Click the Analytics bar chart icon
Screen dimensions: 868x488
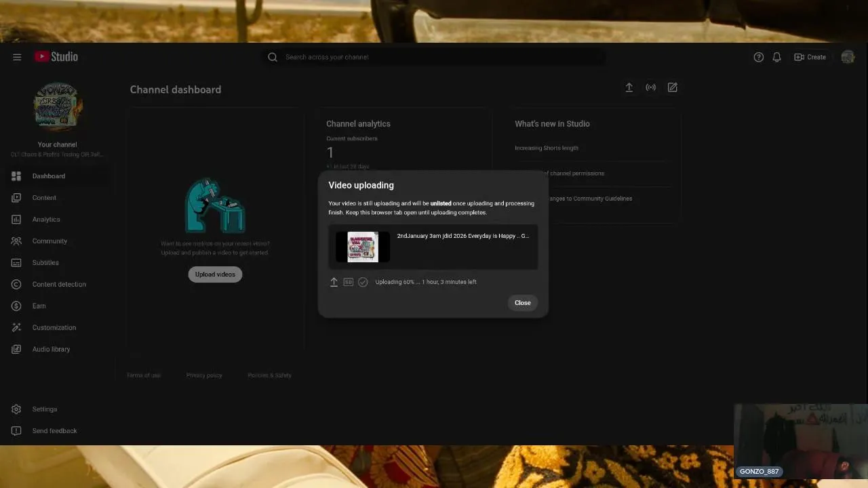[x=16, y=220]
